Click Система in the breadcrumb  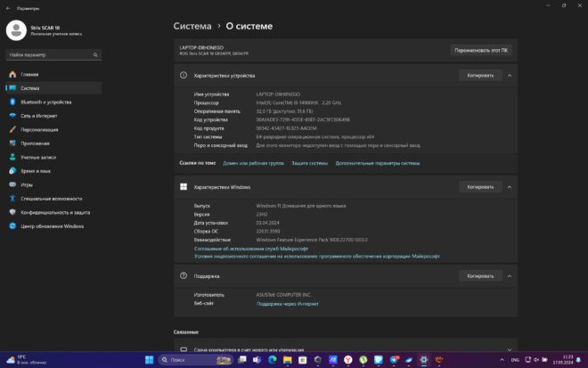coord(192,26)
